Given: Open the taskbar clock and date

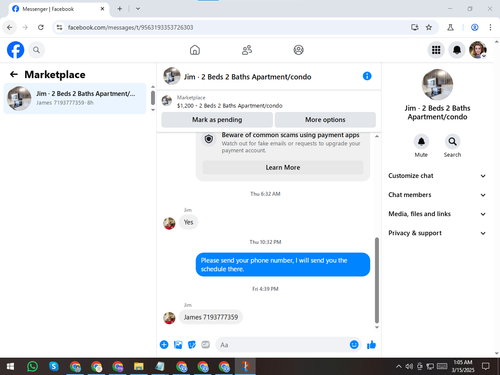Looking at the screenshot, I should pyautogui.click(x=463, y=366).
